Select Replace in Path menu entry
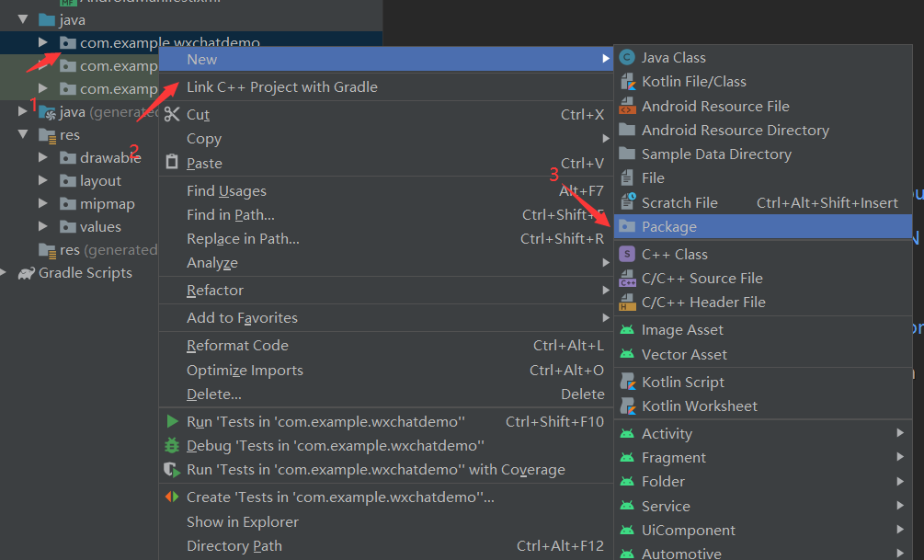The height and width of the screenshot is (560, 924). point(386,239)
